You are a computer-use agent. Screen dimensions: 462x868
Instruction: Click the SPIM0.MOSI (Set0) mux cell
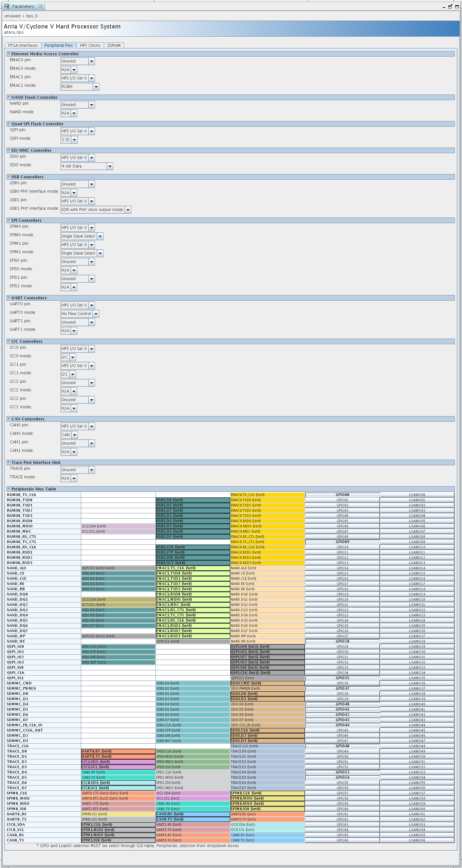pyautogui.click(x=268, y=799)
